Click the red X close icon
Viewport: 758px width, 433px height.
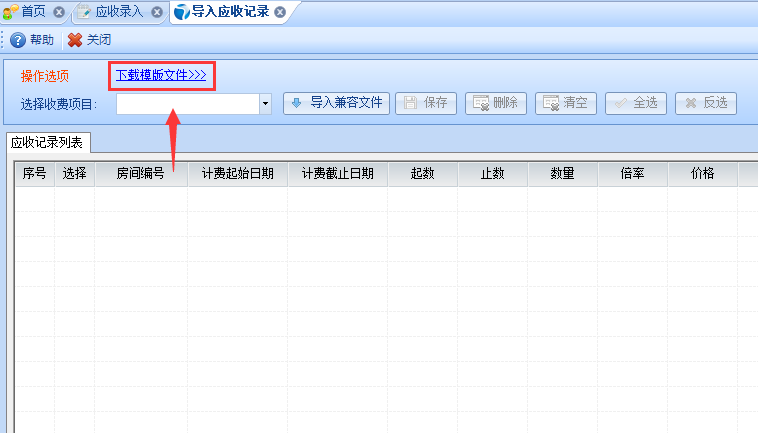pos(75,40)
